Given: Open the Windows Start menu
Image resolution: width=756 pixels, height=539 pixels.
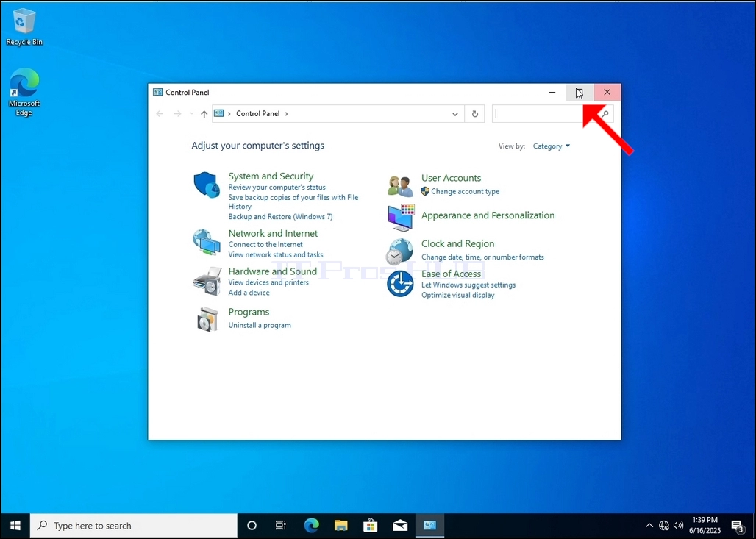Looking at the screenshot, I should [x=15, y=526].
